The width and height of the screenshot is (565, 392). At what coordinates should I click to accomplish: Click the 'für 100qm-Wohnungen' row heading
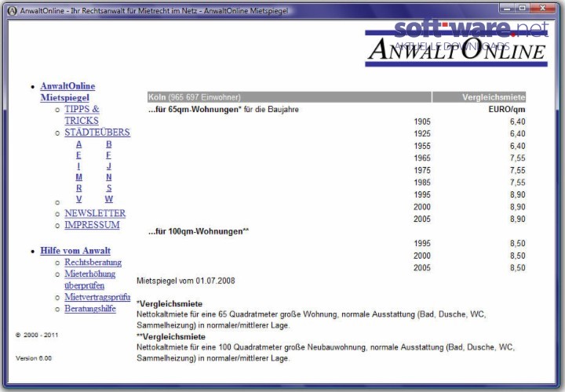point(199,231)
